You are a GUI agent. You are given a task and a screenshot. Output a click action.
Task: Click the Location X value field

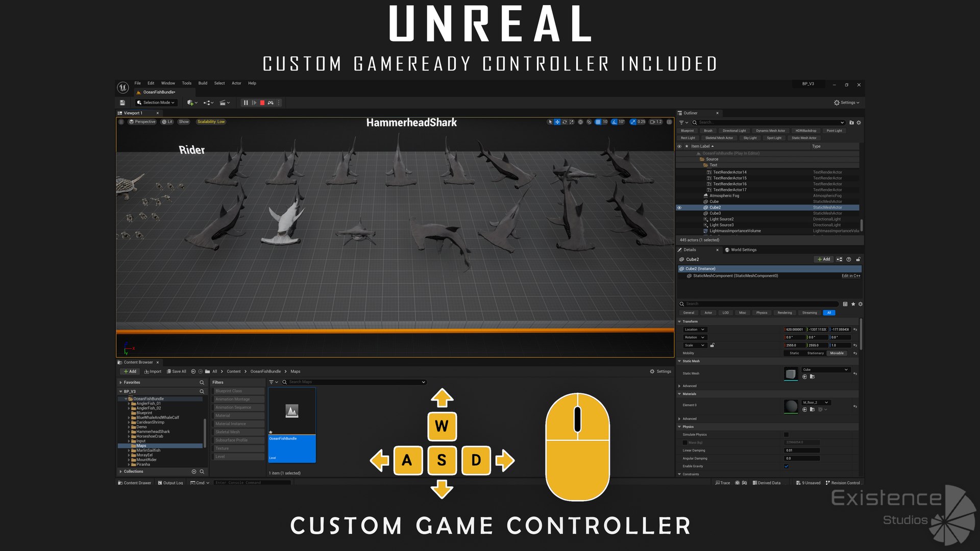(794, 330)
